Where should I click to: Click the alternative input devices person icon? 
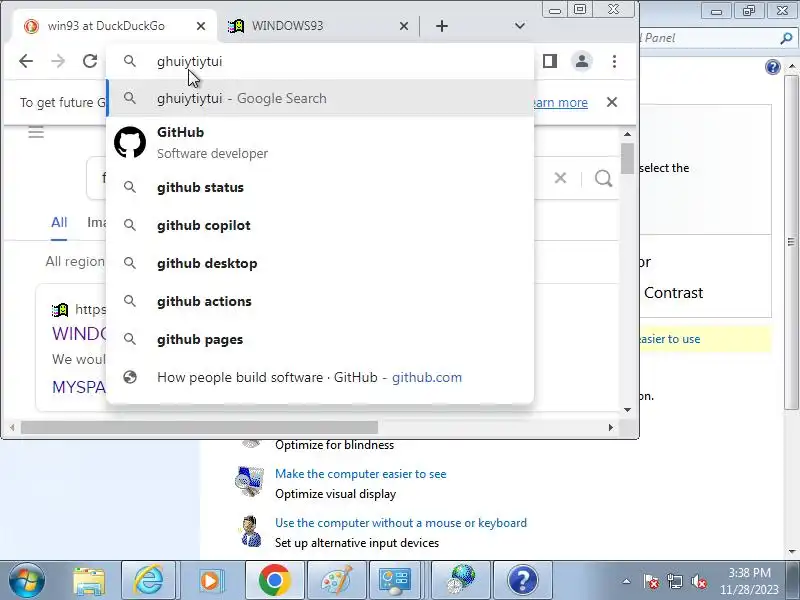pyautogui.click(x=250, y=532)
